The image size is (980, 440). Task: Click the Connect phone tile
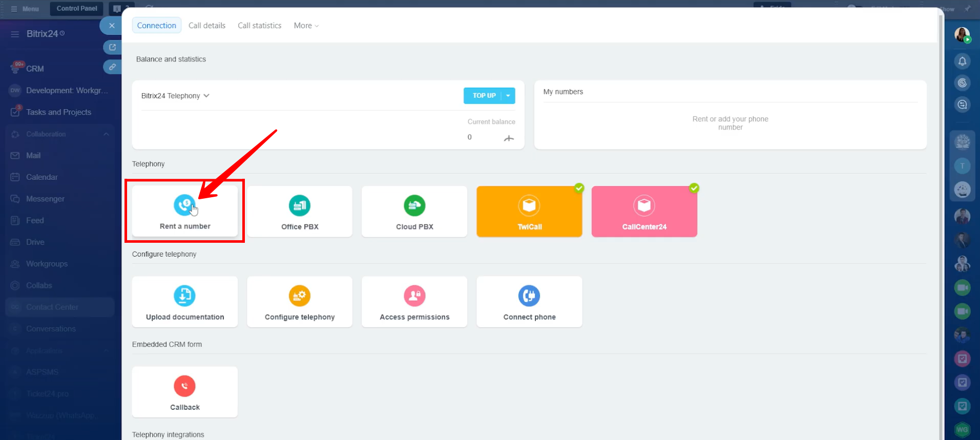[x=529, y=302]
